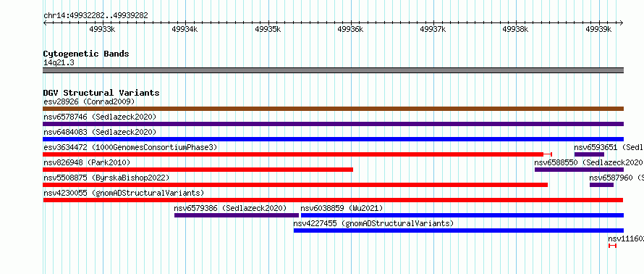644x274 pixels.
Task: Click the purple nsv6579386 variant bar
Action: click(x=237, y=215)
